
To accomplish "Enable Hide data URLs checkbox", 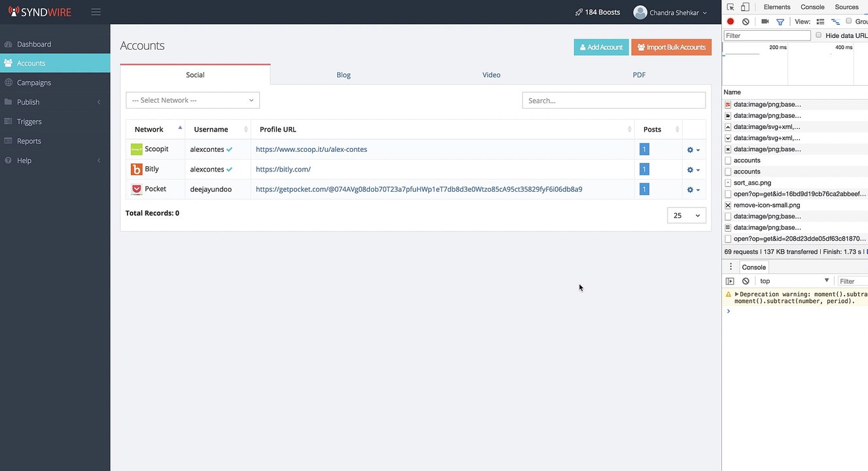I will coord(818,35).
